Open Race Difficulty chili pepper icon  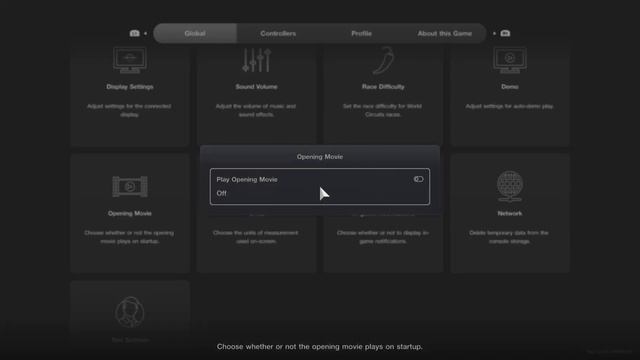[x=383, y=60]
